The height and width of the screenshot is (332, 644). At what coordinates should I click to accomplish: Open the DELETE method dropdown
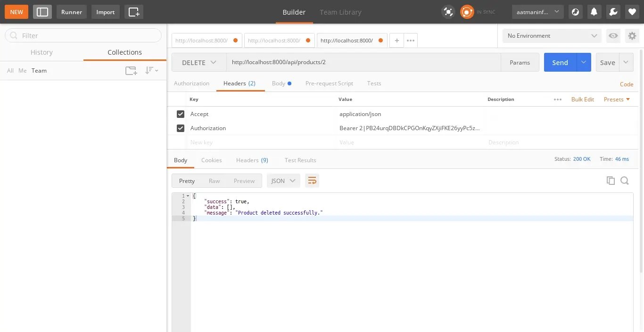point(199,62)
